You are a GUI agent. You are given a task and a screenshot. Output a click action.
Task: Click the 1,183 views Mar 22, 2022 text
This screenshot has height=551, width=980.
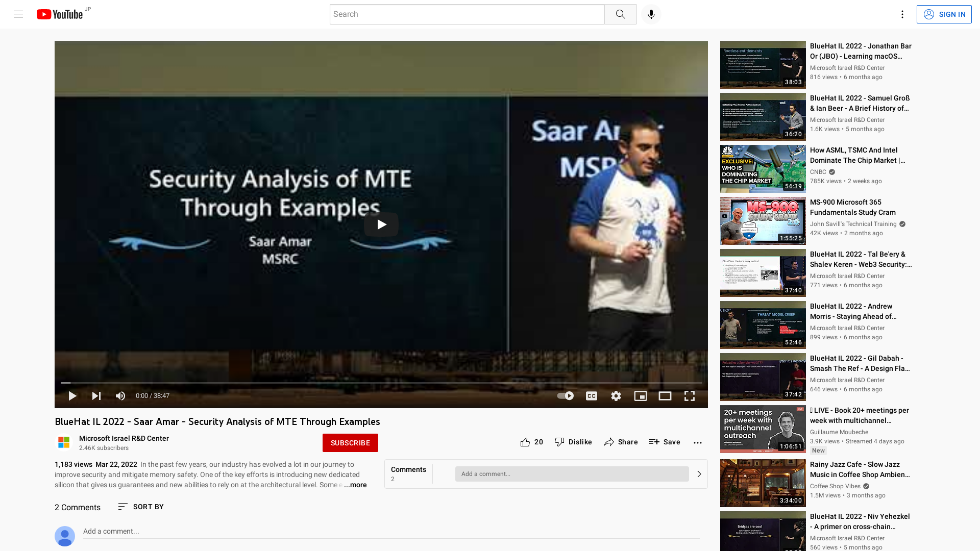96,464
